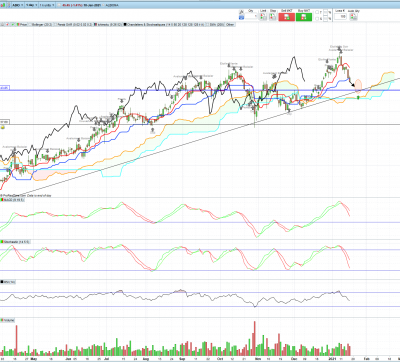Click the Auto Qty icon
Viewport: 400px width, 362px height.
[x=353, y=17]
